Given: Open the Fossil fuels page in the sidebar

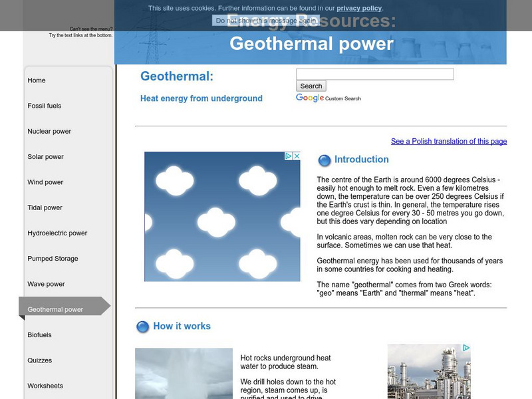Looking at the screenshot, I should point(45,106).
